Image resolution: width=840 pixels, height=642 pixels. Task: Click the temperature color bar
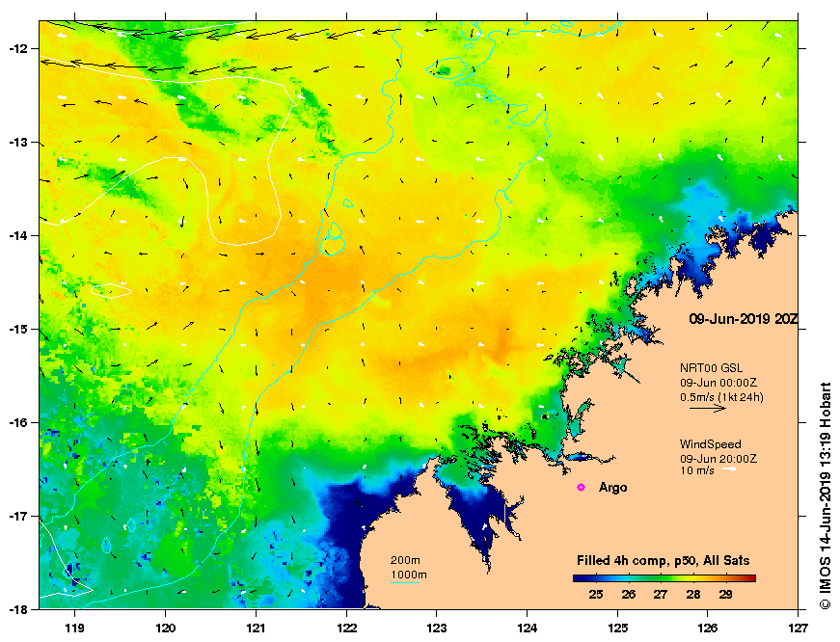pyautogui.click(x=664, y=578)
